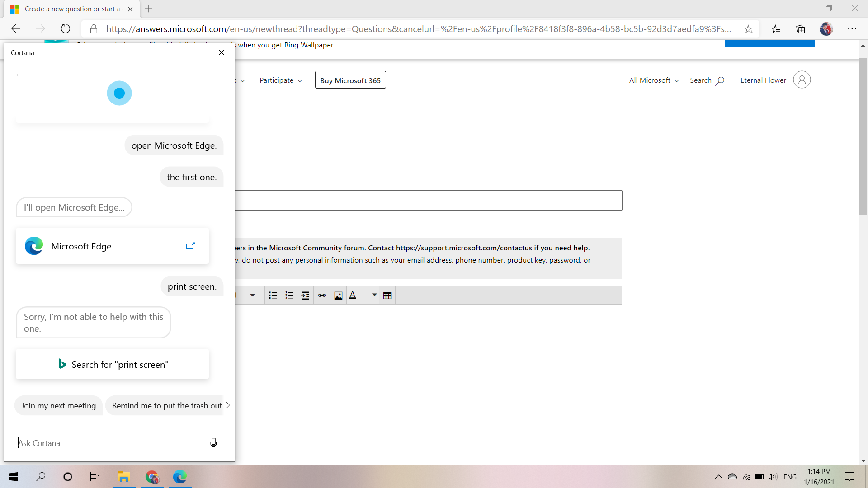
Task: Open the Microsoft Edge result card
Action: pos(113,246)
